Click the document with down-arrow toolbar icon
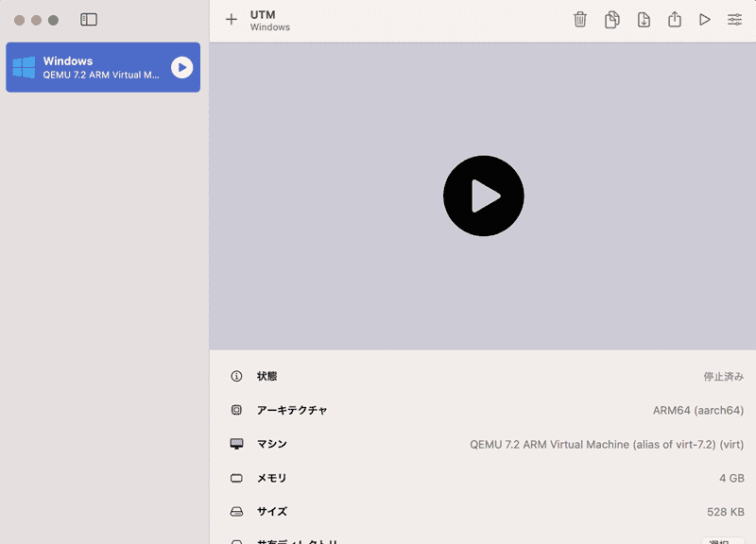Viewport: 756px width, 544px height. tap(644, 20)
